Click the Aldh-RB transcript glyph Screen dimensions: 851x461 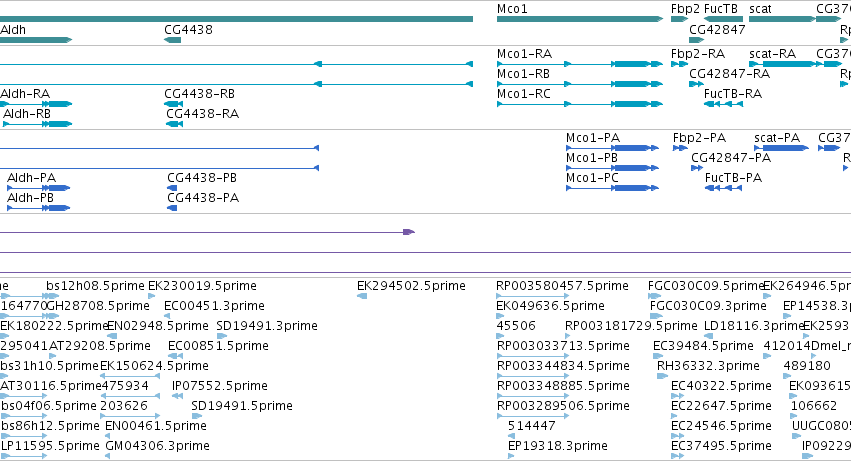pyautogui.click(x=37, y=124)
